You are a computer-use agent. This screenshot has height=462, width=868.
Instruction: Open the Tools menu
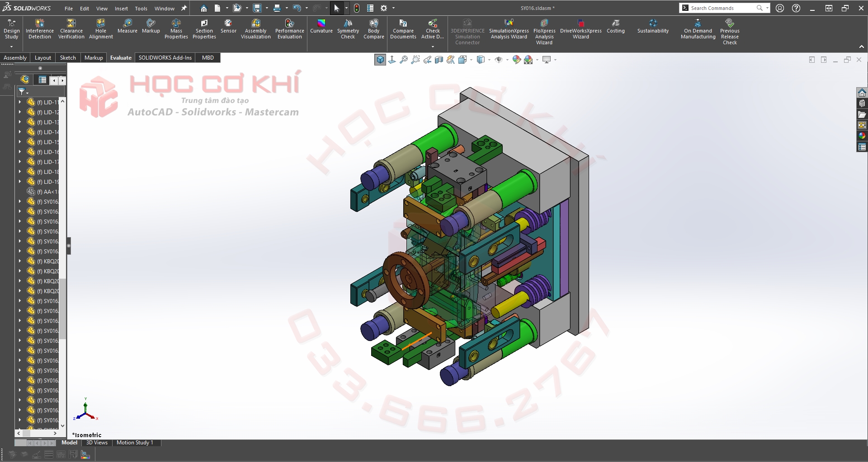click(x=141, y=9)
